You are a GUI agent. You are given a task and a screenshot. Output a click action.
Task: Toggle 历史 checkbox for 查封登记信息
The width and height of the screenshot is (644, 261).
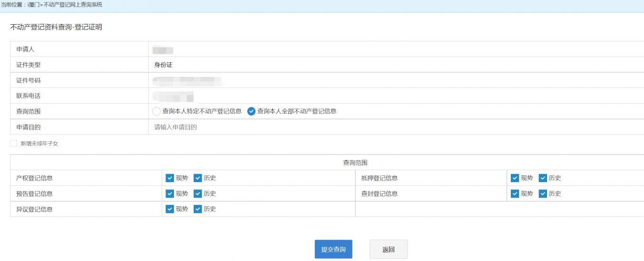click(543, 193)
